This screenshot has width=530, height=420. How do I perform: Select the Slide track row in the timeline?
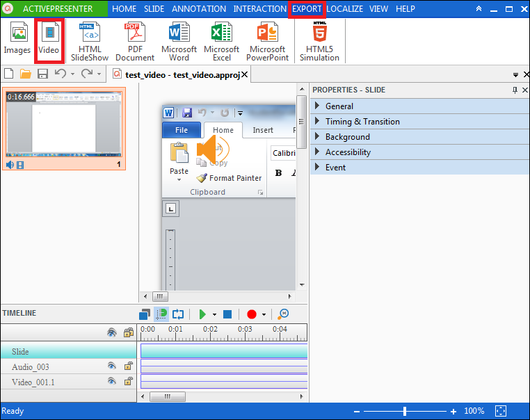coord(69,351)
